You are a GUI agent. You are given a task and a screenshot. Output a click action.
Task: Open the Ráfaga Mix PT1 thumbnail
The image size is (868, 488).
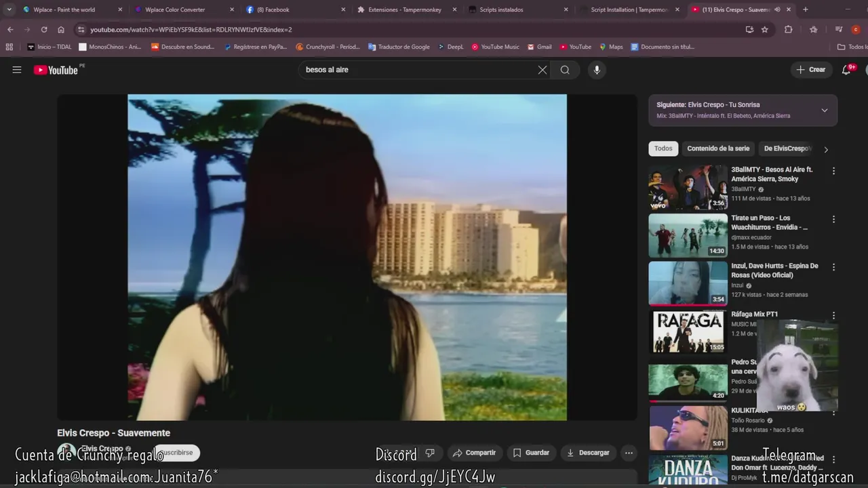click(688, 331)
